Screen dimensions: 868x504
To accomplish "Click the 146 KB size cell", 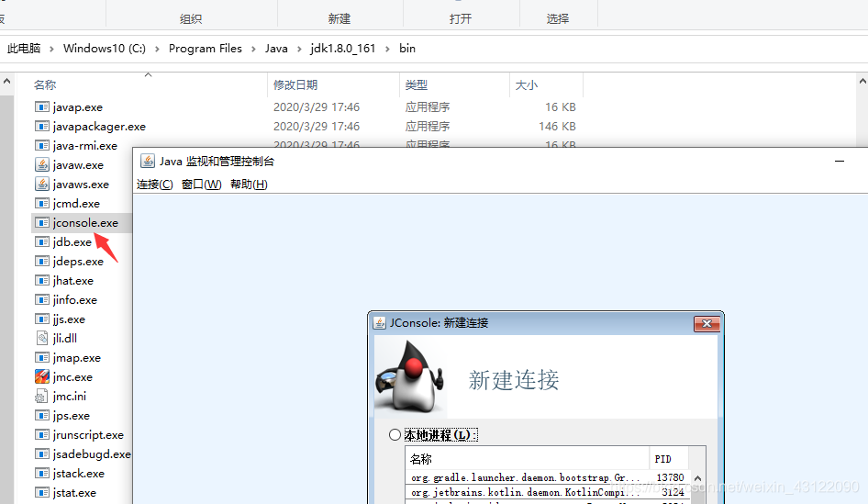I will [558, 127].
